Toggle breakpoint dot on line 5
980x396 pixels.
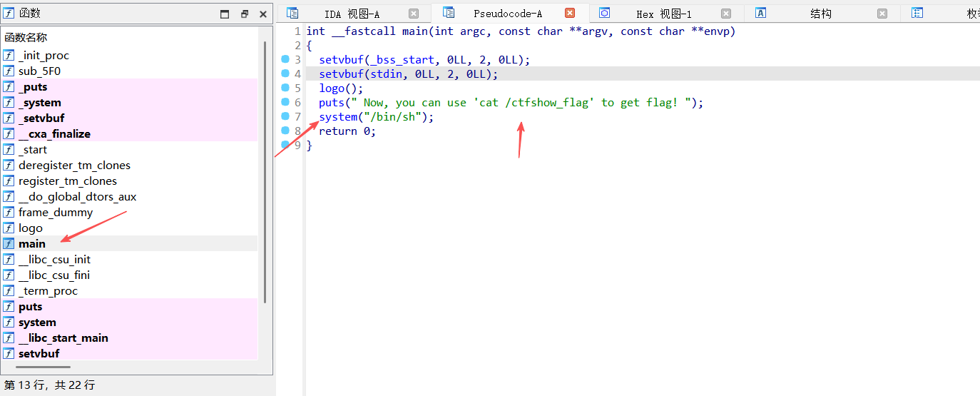pyautogui.click(x=285, y=88)
